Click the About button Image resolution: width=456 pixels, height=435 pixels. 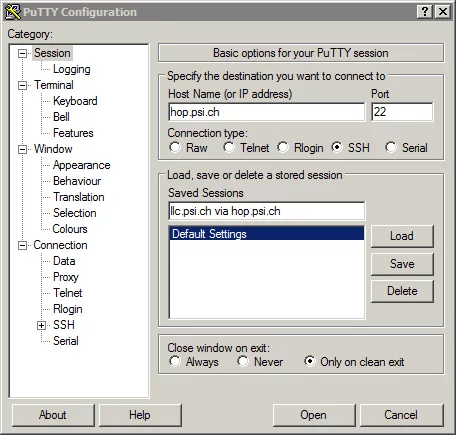[x=53, y=415]
